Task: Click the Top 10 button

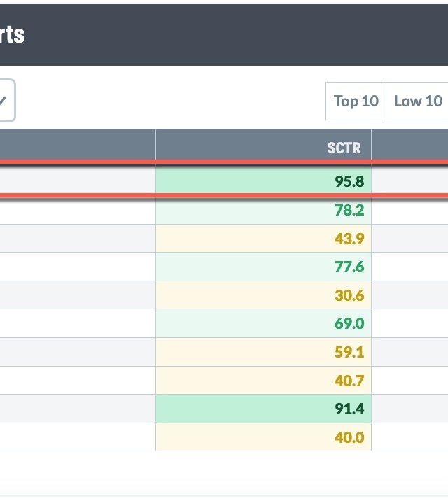Action: click(x=356, y=101)
